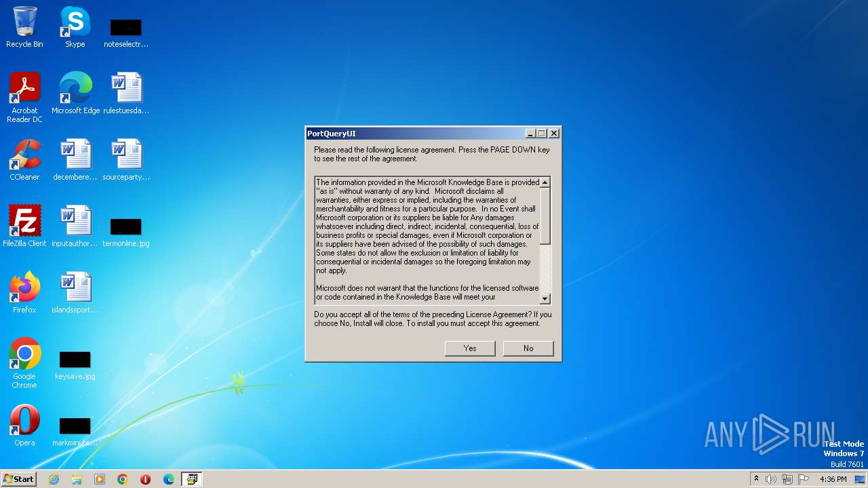
Task: Select the islandssport Word document
Action: click(75, 293)
